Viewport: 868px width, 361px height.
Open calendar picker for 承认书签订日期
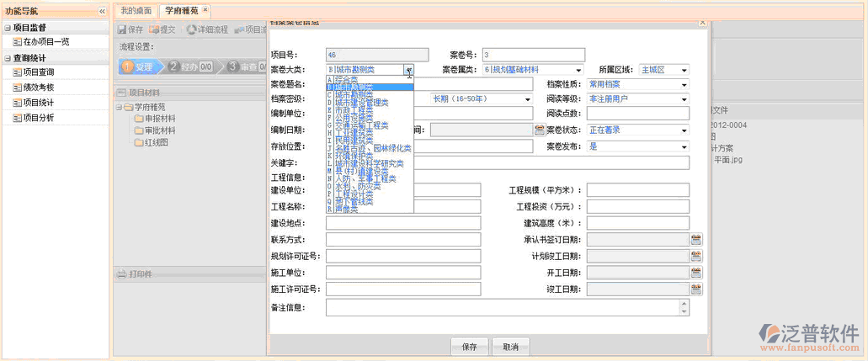coord(696,239)
